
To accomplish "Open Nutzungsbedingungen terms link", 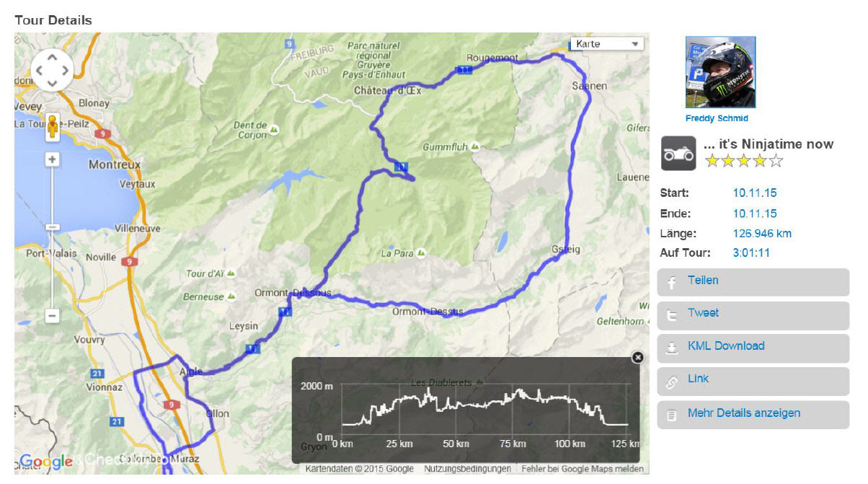I will coord(467,469).
